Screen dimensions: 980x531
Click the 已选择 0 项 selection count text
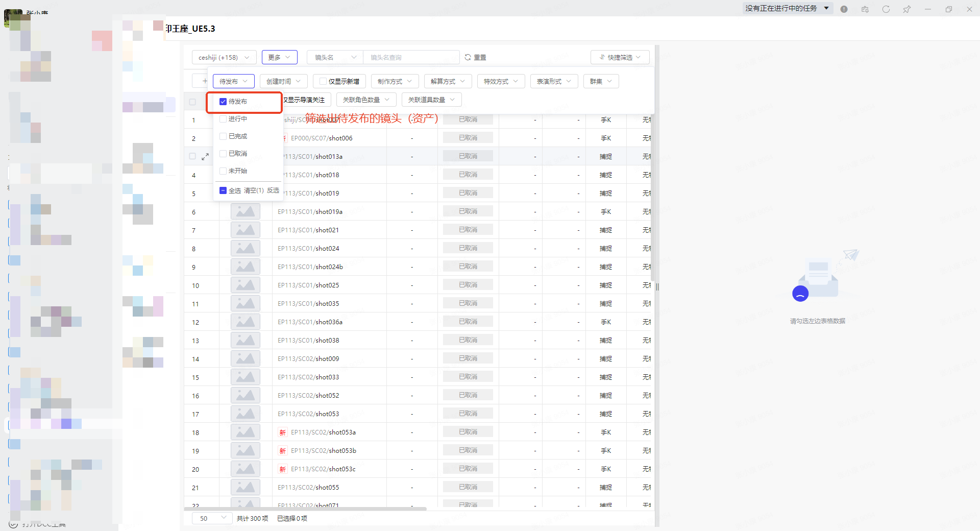(x=292, y=518)
